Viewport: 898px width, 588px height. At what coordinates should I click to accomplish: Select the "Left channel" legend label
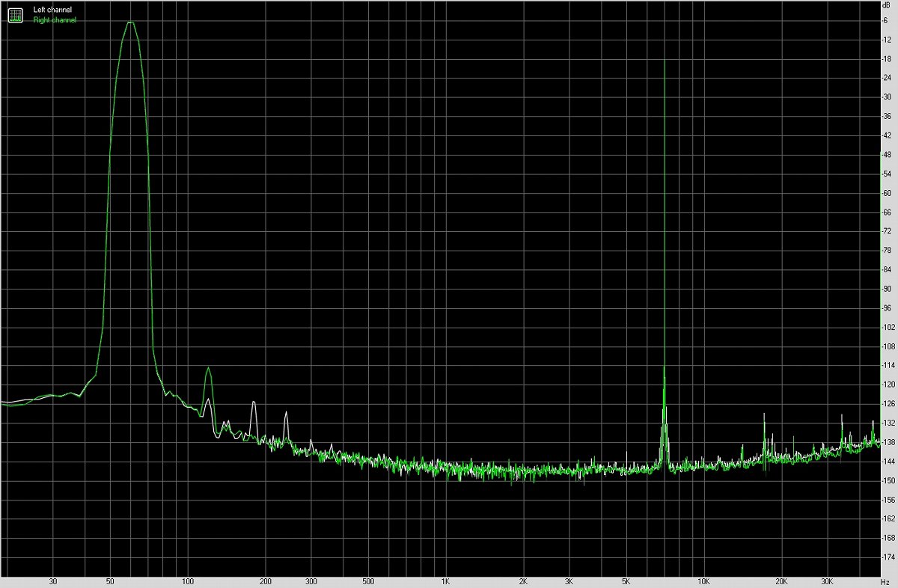52,10
